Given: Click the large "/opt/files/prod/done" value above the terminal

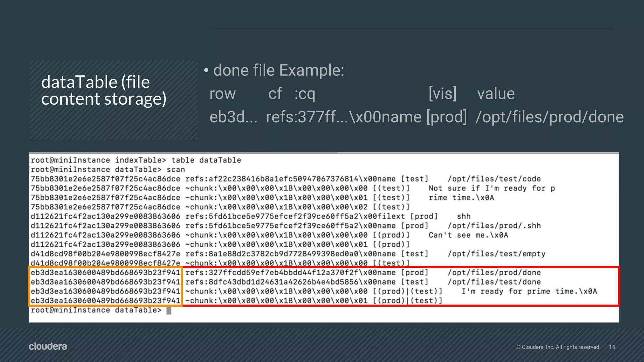Looking at the screenshot, I should 550,117.
